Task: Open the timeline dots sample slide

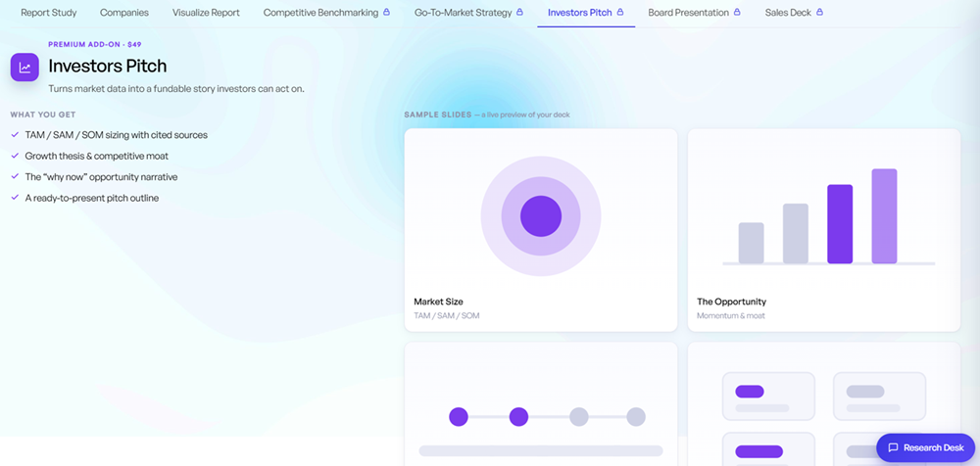Action: pyautogui.click(x=541, y=404)
